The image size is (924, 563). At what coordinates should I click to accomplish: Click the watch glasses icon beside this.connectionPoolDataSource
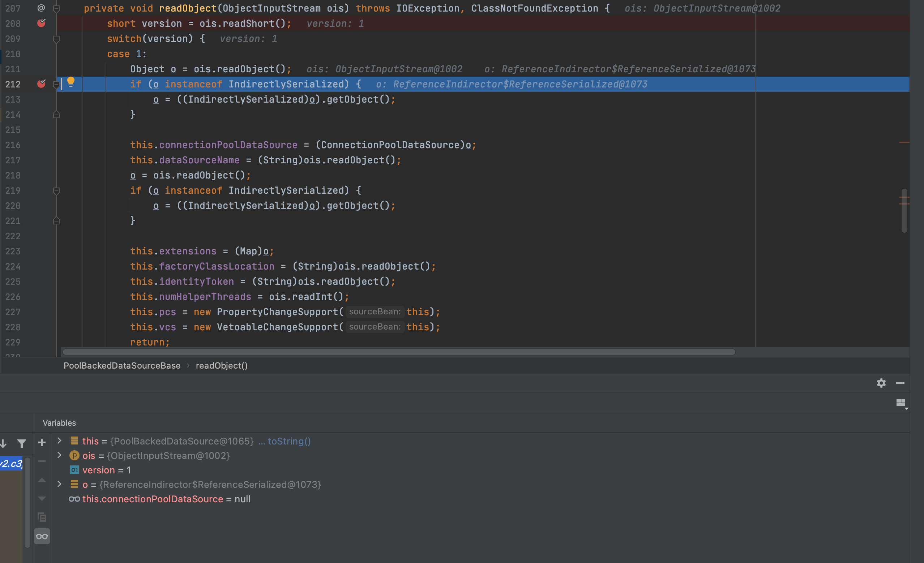click(x=74, y=499)
